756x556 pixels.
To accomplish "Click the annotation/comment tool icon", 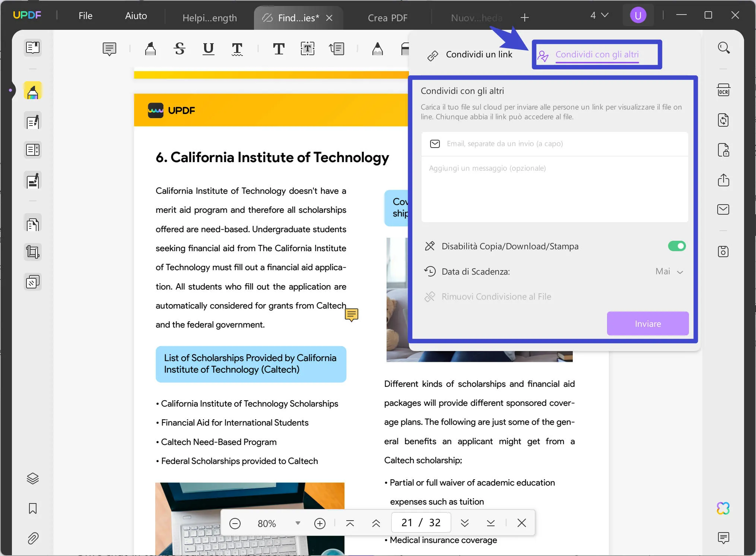I will tap(109, 48).
